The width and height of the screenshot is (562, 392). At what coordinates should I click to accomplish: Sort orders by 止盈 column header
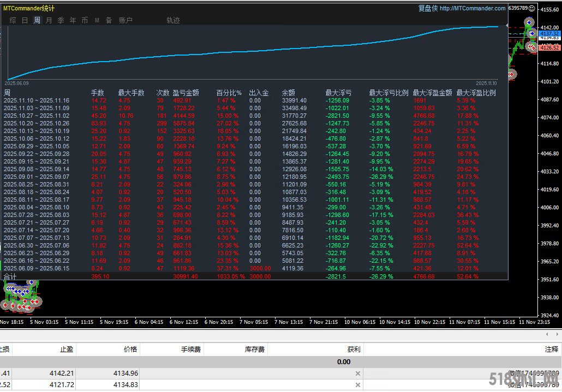[x=65, y=349]
